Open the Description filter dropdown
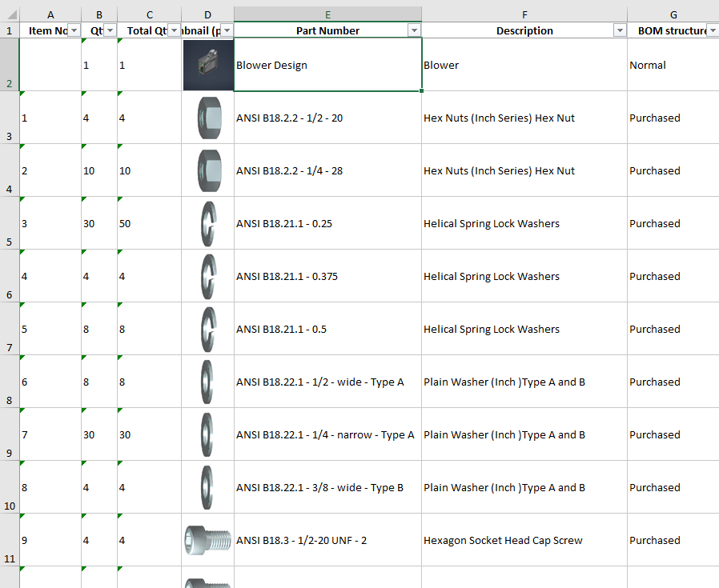This screenshot has width=719, height=588. coord(620,30)
